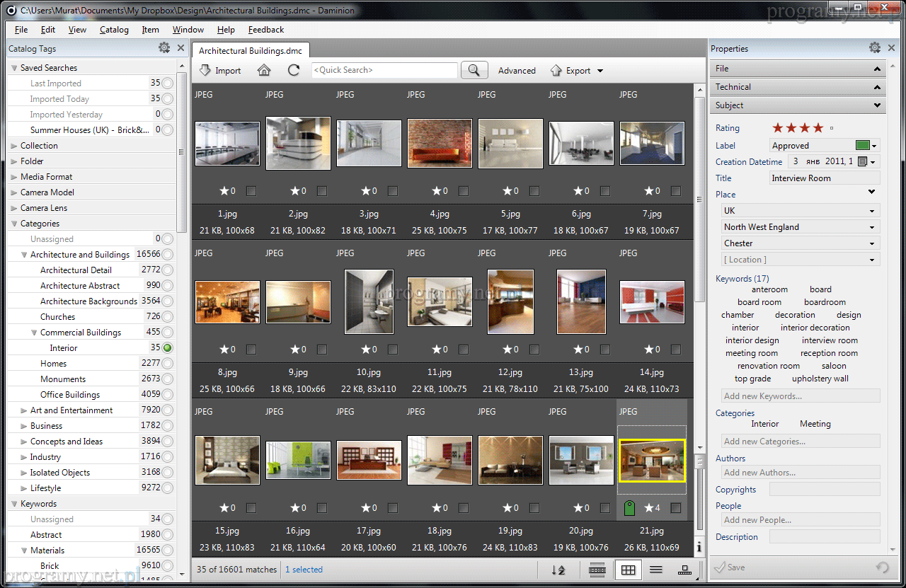Click the Import toolbar button
The image size is (906, 588).
220,71
